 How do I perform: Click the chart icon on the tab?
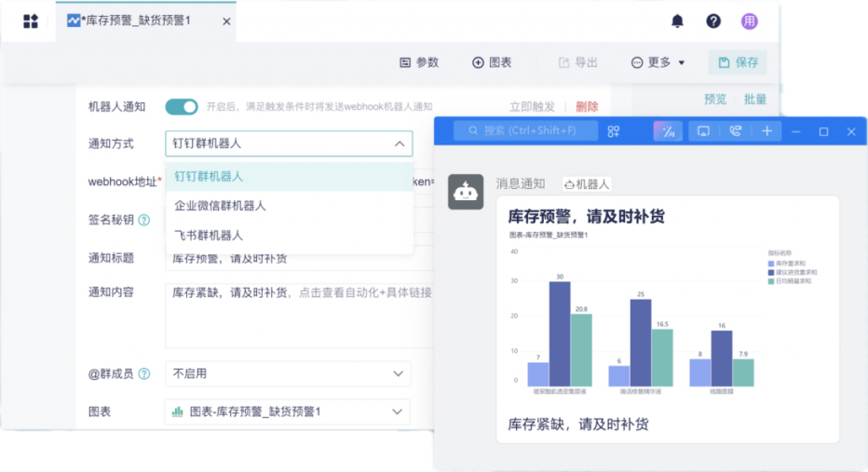tap(73, 20)
